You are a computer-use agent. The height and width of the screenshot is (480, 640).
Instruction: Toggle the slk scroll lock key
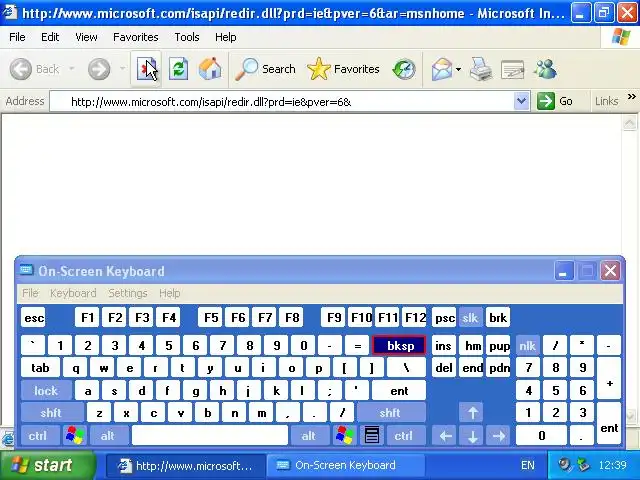tap(470, 318)
